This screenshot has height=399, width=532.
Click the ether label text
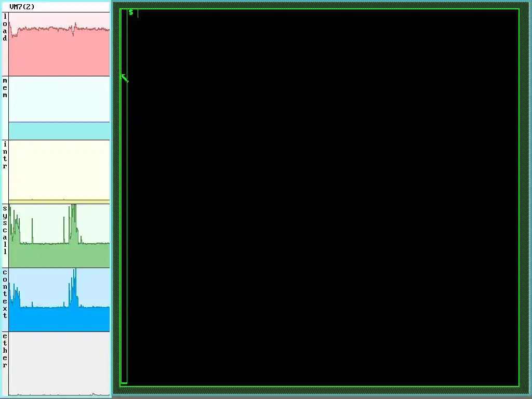click(x=5, y=351)
